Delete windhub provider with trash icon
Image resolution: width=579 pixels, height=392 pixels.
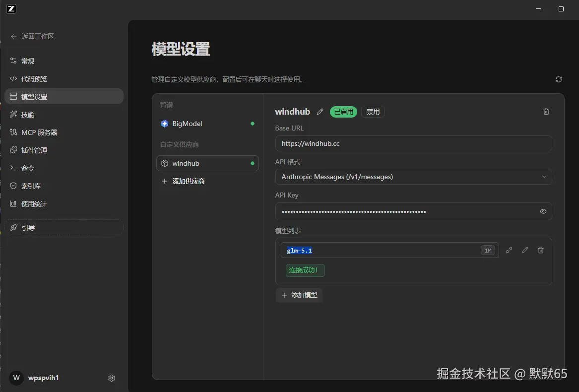coord(546,112)
